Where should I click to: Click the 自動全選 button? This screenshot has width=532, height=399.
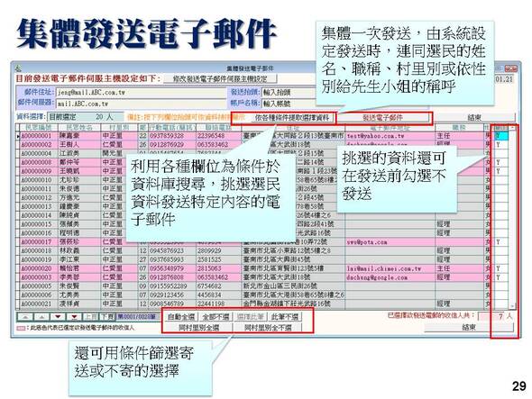[181, 317]
